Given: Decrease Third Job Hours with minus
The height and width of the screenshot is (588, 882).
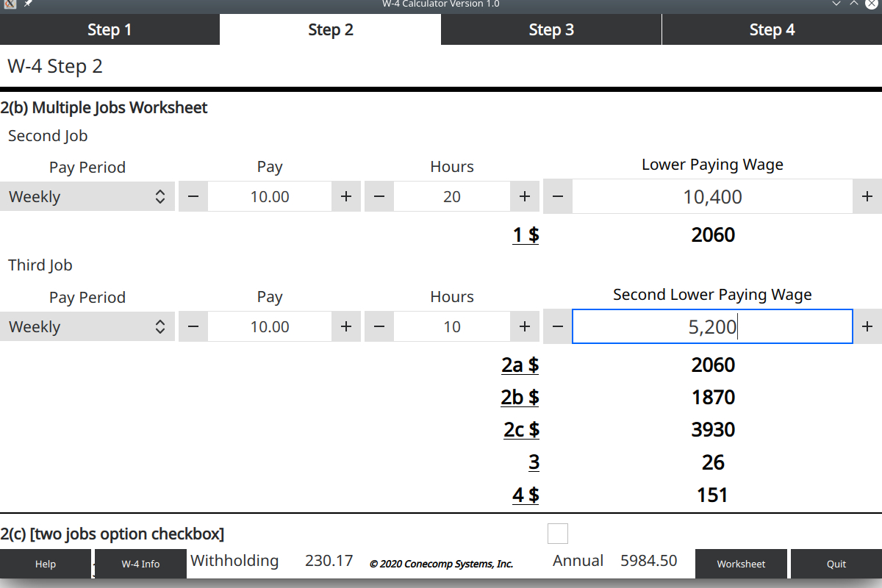Looking at the screenshot, I should 379,327.
